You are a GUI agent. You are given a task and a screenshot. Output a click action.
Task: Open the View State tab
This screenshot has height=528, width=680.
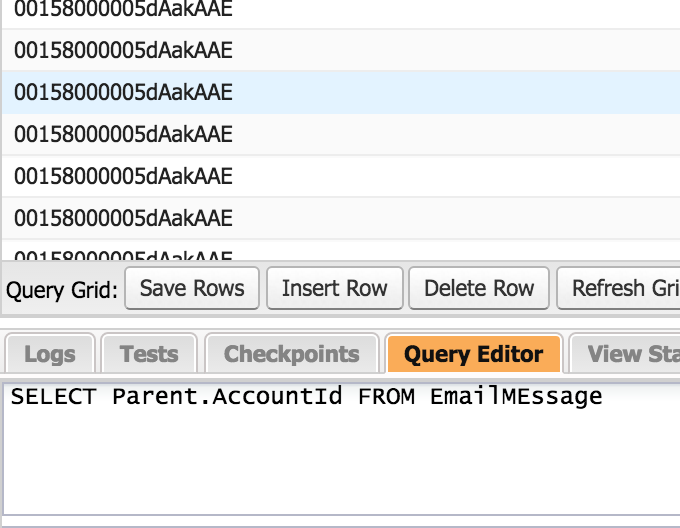[x=630, y=354]
